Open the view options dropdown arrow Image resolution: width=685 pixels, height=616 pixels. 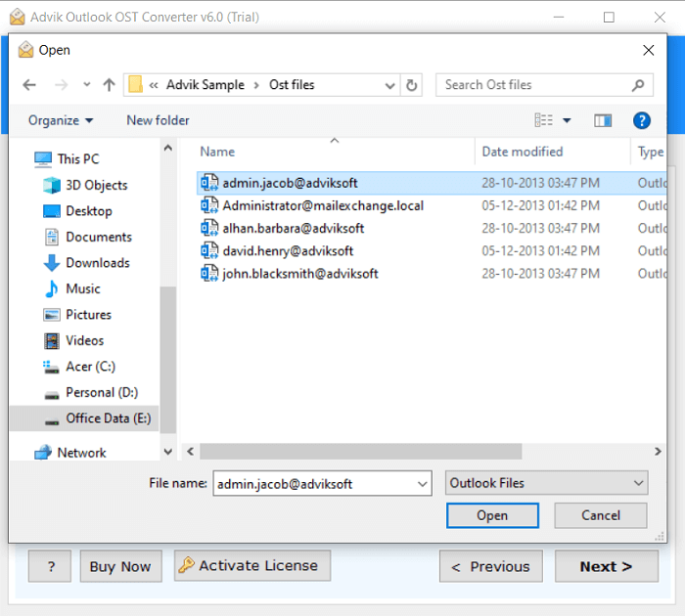[x=567, y=120]
